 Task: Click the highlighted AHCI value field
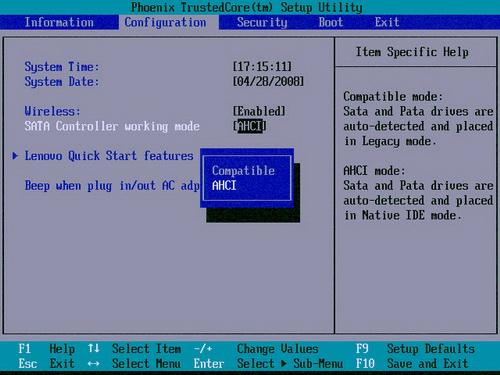[250, 126]
